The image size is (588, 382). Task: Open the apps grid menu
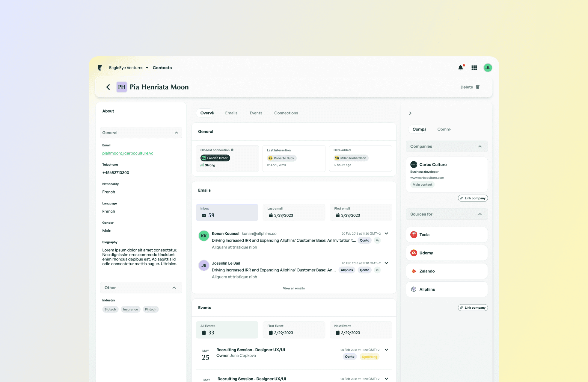474,68
